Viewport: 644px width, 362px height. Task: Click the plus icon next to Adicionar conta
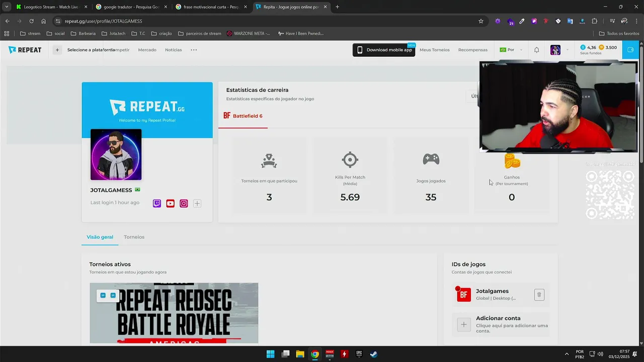coord(464,324)
